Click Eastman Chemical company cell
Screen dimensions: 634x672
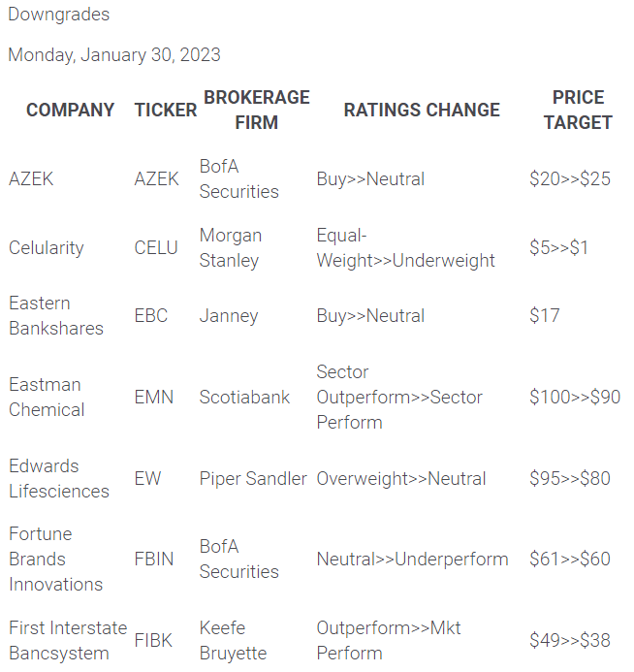point(47,397)
